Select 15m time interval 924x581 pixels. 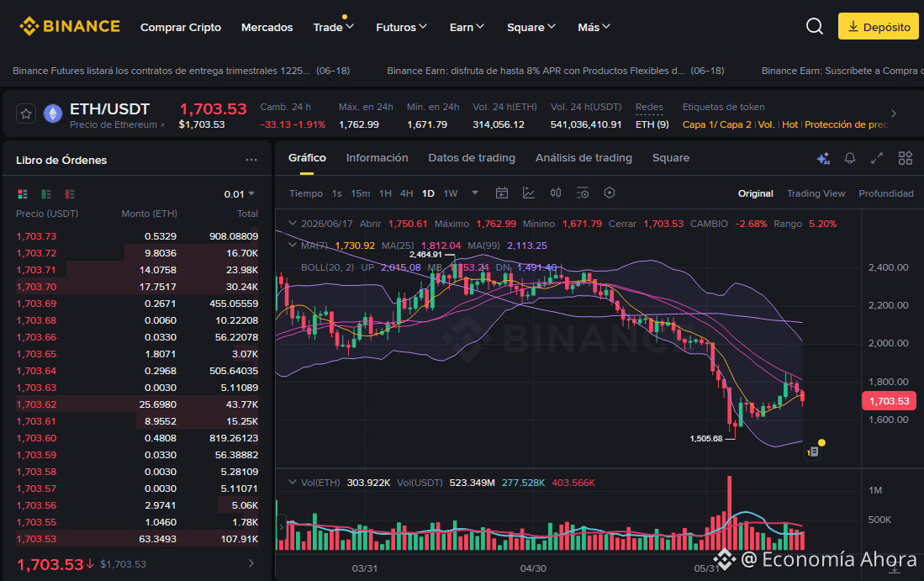point(360,193)
